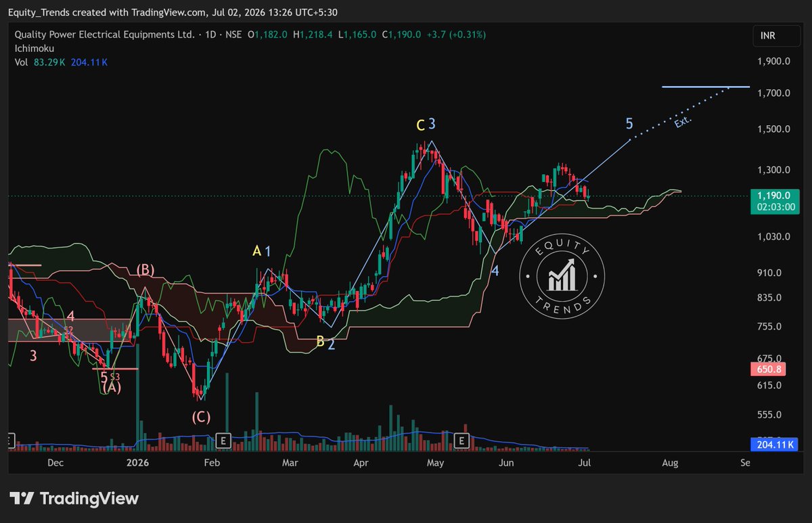Screen dimensions: 812x523
Task: Select the (A) wave label
Action: coord(112,388)
